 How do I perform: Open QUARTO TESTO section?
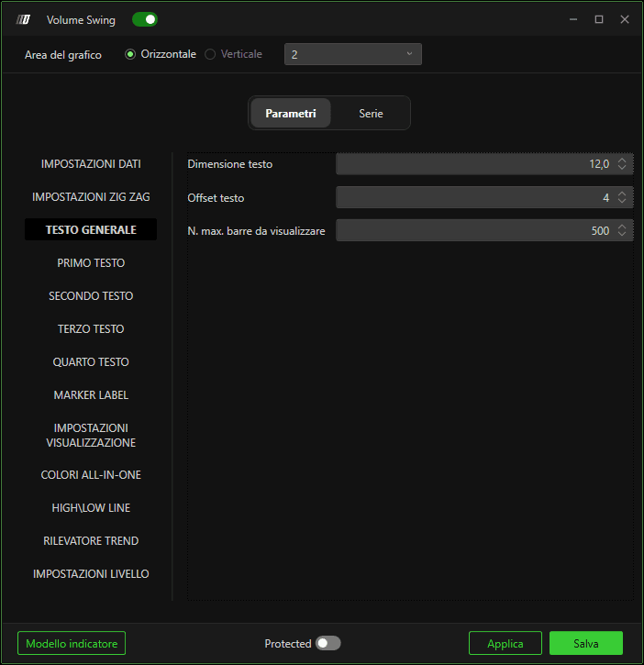[x=91, y=362]
